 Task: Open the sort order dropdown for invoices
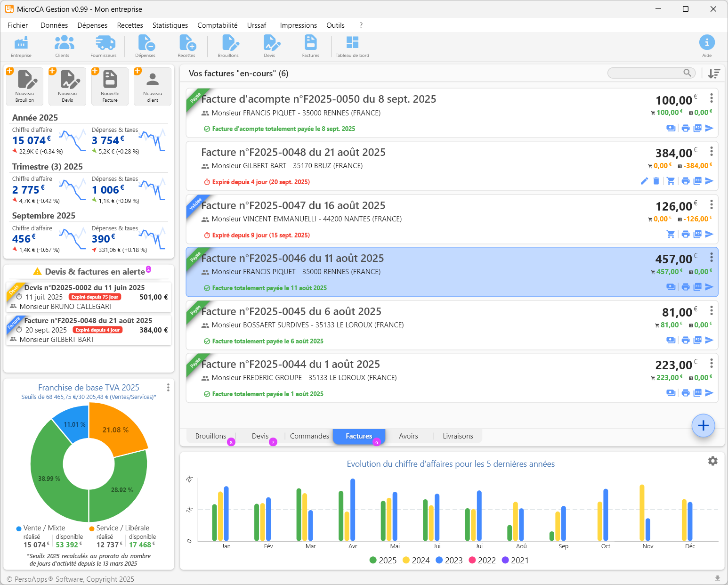click(714, 73)
